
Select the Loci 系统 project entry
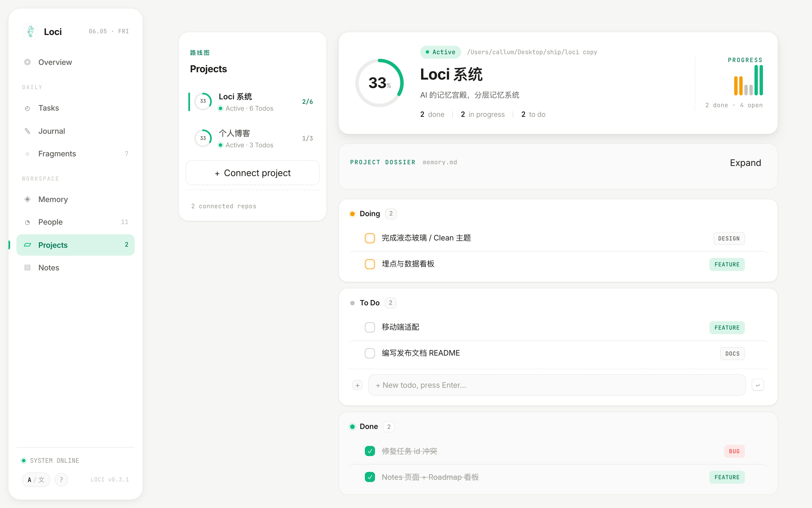coord(253,102)
